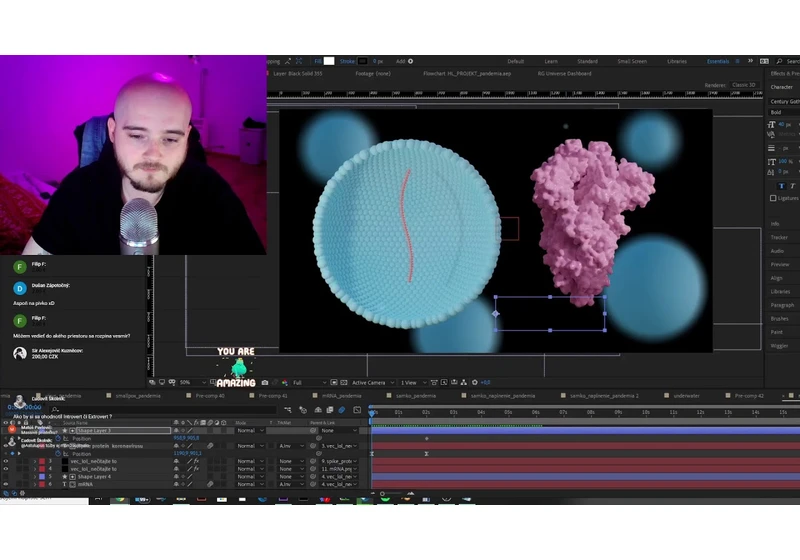Image resolution: width=800 pixels, height=560 pixels.
Task: Toggle the Frame Blending icon in the timeline
Action: tap(330, 410)
